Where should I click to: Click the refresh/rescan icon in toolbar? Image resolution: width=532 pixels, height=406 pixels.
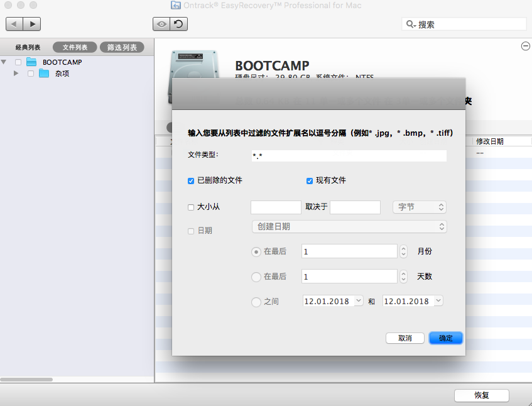pos(177,23)
